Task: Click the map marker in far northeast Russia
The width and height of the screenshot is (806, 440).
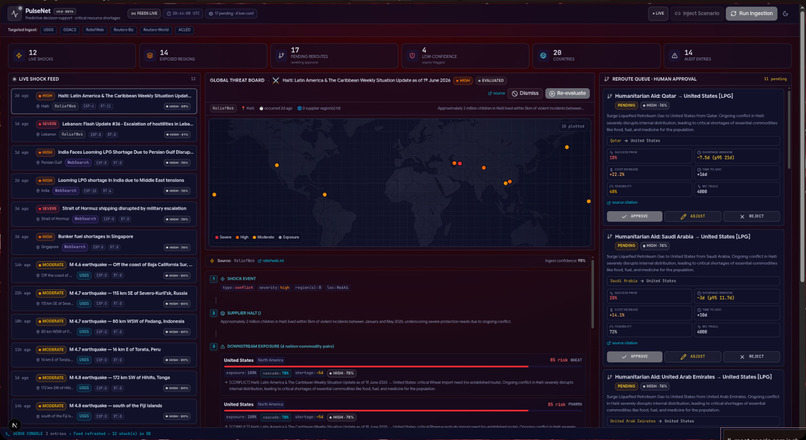Action: point(566,147)
